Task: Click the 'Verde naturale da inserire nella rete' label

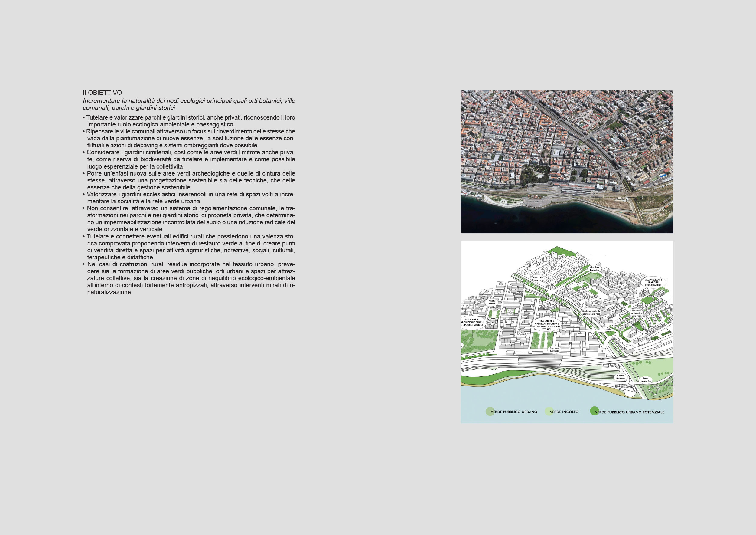Action: click(591, 313)
